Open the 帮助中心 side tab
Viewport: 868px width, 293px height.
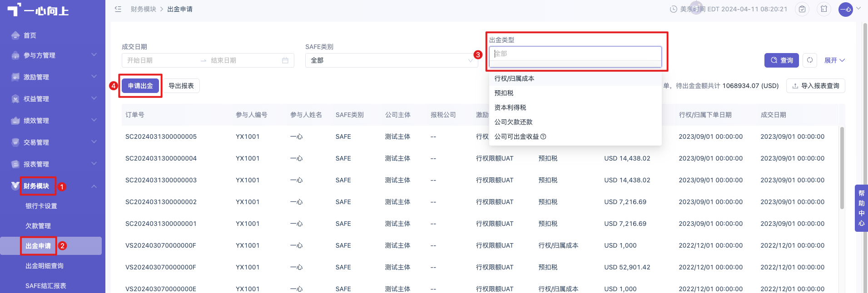861,208
